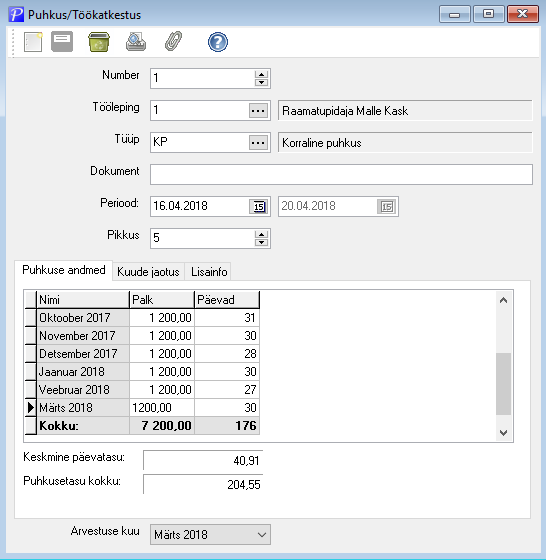Open print preview from the toolbar

(x=136, y=42)
